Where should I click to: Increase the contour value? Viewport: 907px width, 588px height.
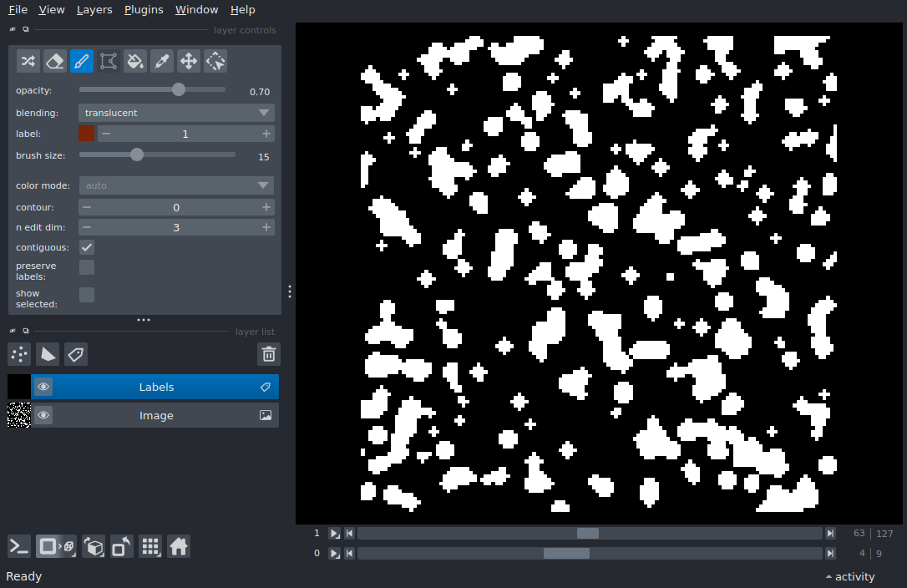click(x=266, y=207)
